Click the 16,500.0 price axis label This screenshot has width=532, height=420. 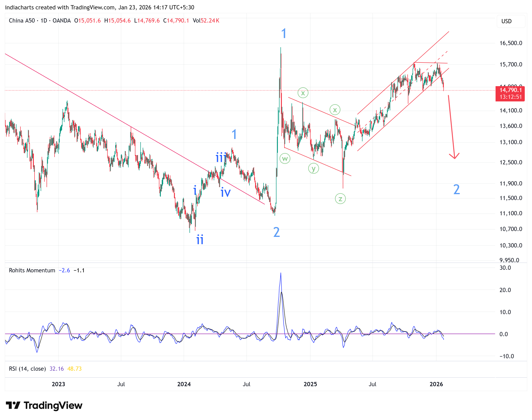click(511, 43)
